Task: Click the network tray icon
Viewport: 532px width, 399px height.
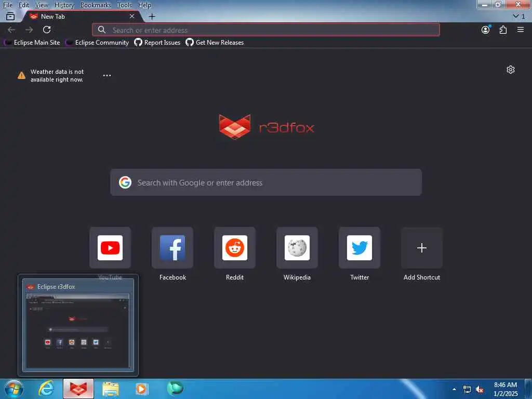Action: [x=467, y=389]
